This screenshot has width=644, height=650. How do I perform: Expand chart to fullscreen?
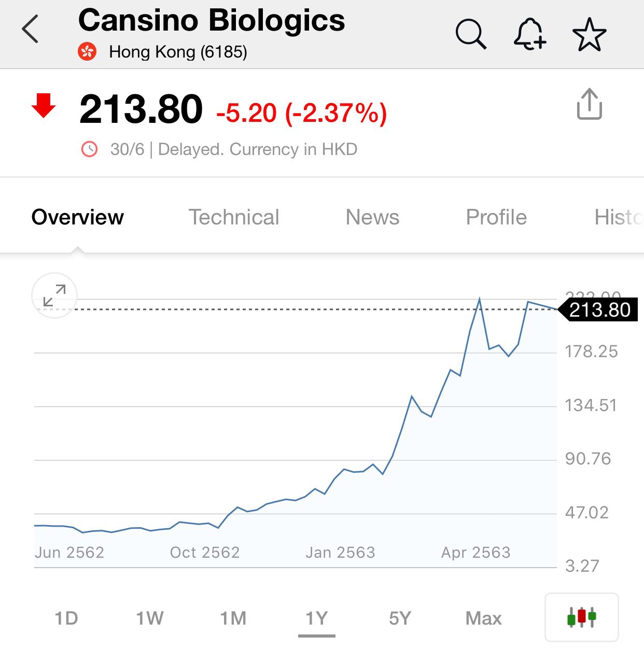point(54,295)
